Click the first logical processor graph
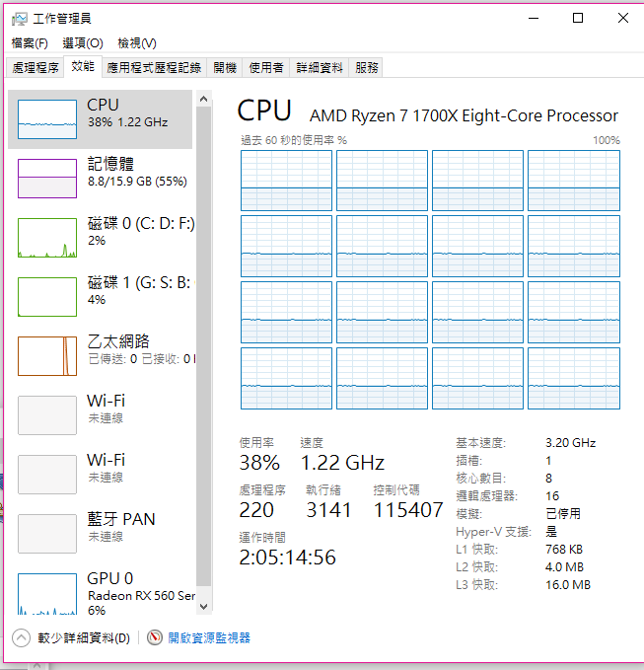 pyautogui.click(x=286, y=181)
